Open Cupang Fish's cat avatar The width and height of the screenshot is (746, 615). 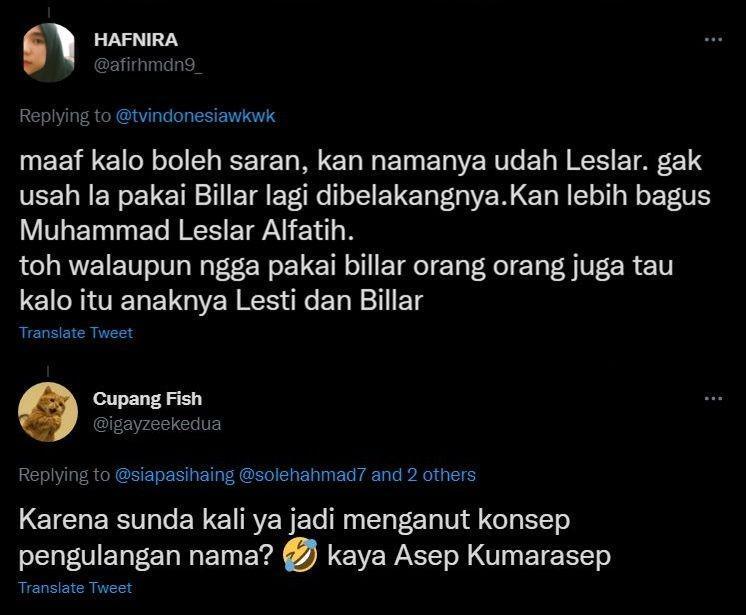[48, 412]
